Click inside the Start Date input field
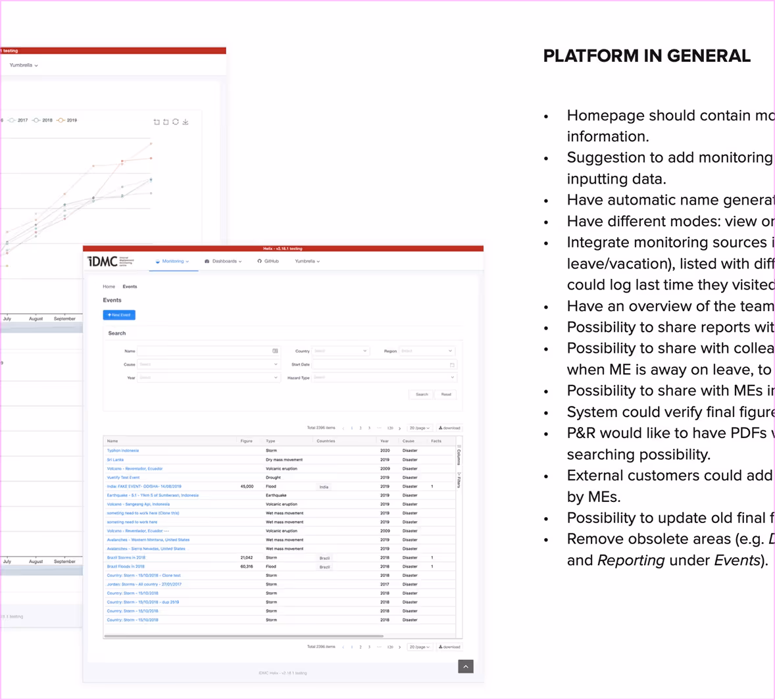Screen dimensions: 775x700 [384, 365]
